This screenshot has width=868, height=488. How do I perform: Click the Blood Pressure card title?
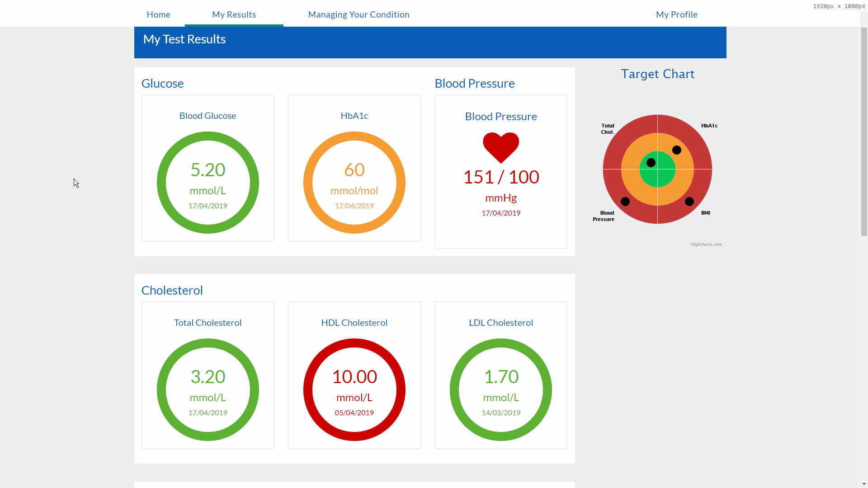point(501,117)
